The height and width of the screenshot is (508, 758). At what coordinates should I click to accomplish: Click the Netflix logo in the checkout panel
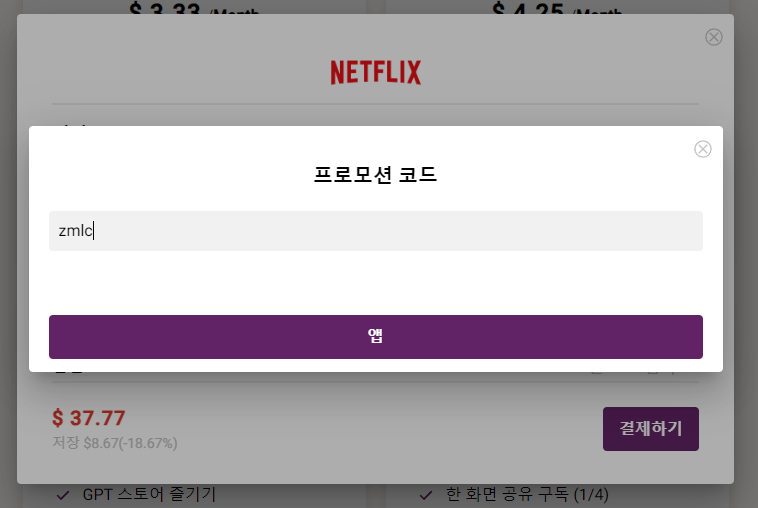click(x=376, y=73)
